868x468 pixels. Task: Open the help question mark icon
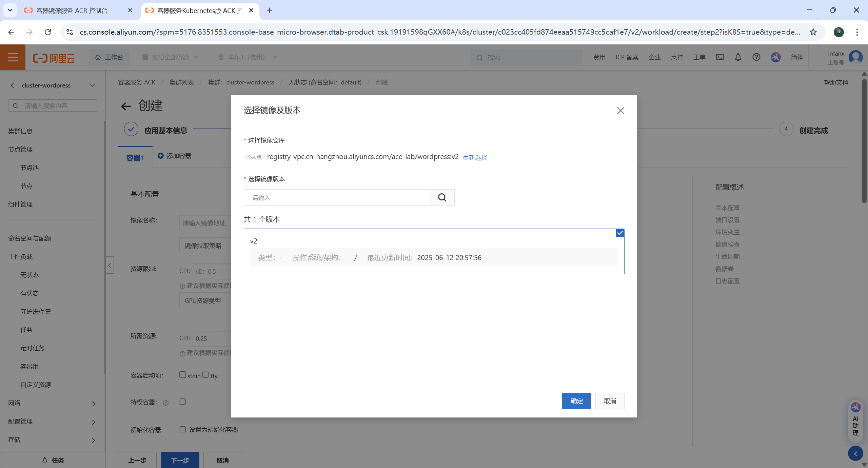(756, 57)
